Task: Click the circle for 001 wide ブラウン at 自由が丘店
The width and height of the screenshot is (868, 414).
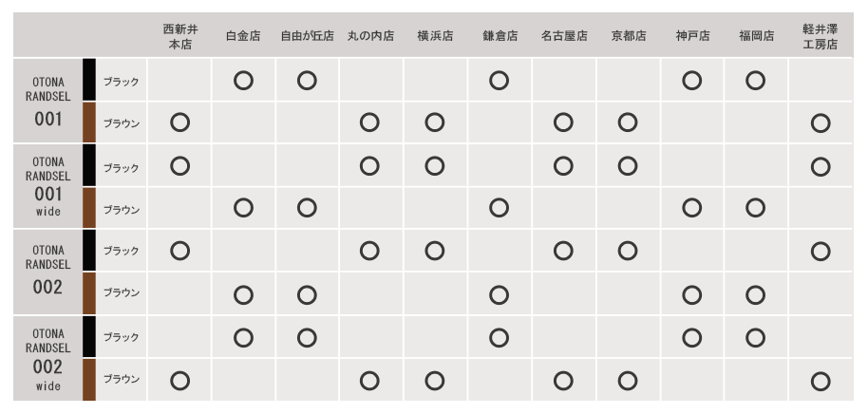Action: coord(306,207)
